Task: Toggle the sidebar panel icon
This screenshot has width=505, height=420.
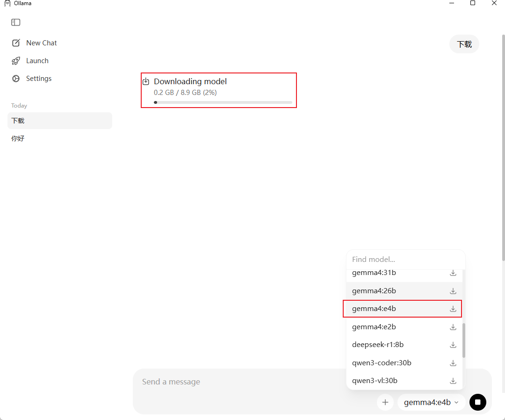Action: (15, 22)
